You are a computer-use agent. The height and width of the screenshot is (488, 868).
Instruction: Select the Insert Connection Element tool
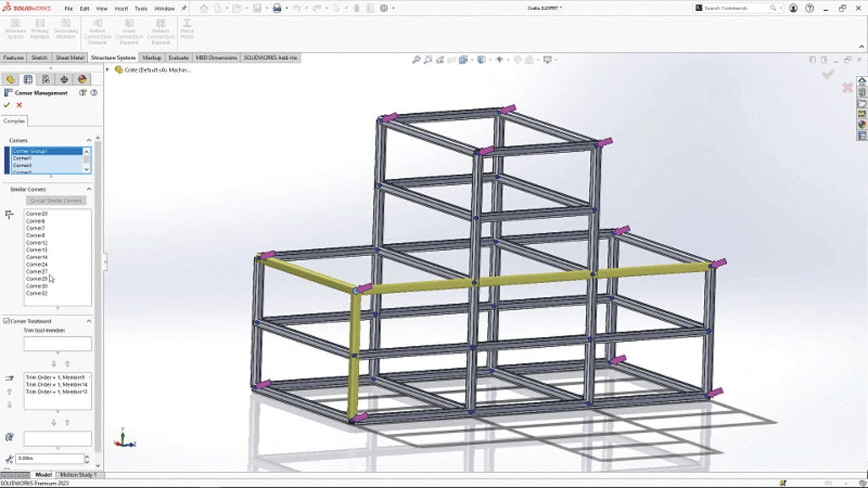click(130, 30)
